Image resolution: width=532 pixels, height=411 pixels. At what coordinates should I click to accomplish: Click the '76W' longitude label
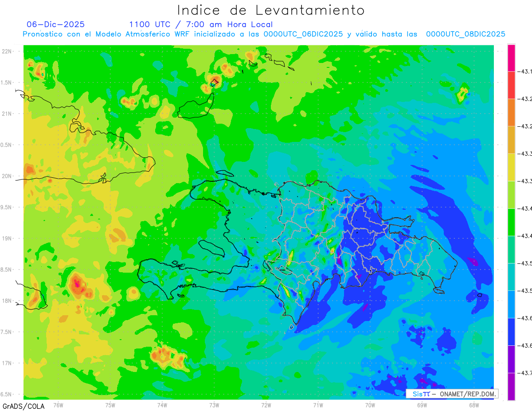point(58,405)
